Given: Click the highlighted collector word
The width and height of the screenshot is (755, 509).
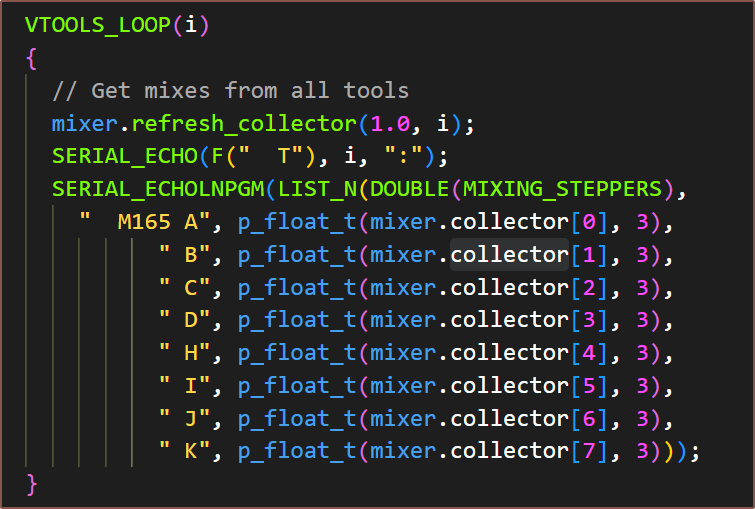Looking at the screenshot, I should coord(509,255).
